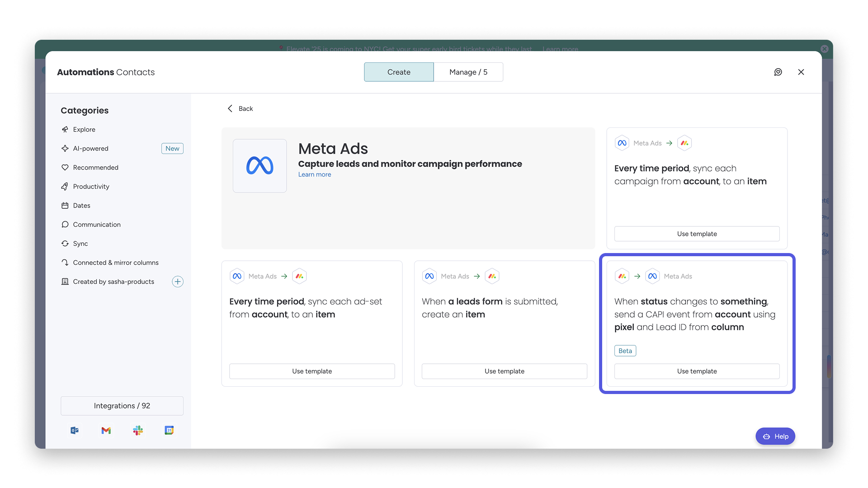The image size is (868, 488).
Task: Click the Explore rocket icon
Action: tap(65, 129)
